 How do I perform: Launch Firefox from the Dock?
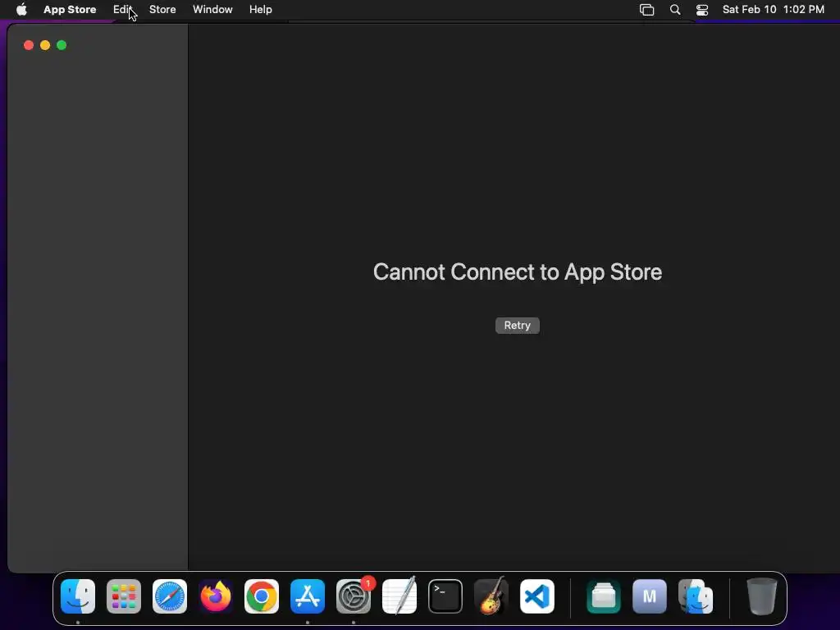point(216,596)
